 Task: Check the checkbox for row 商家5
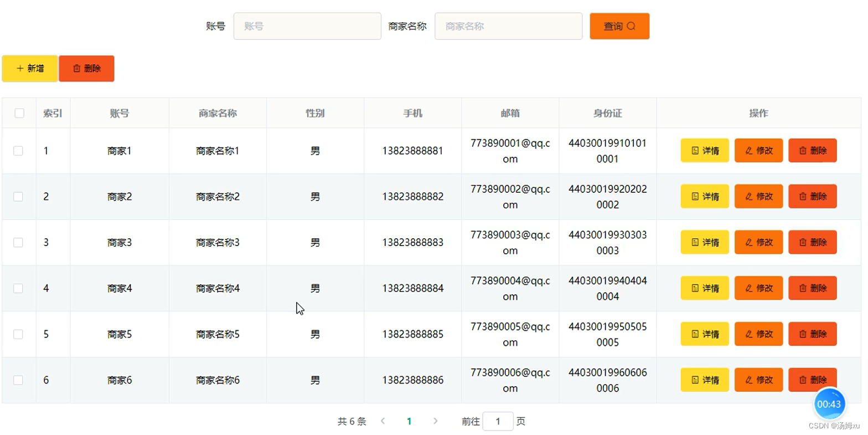(x=18, y=334)
